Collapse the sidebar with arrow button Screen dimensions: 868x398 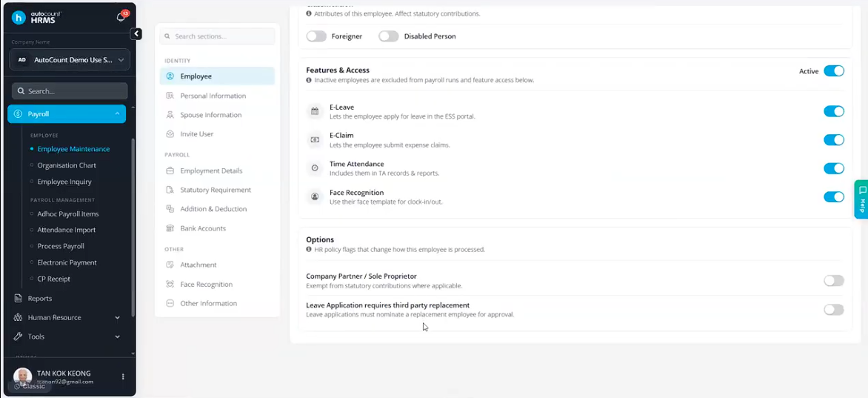pos(136,34)
